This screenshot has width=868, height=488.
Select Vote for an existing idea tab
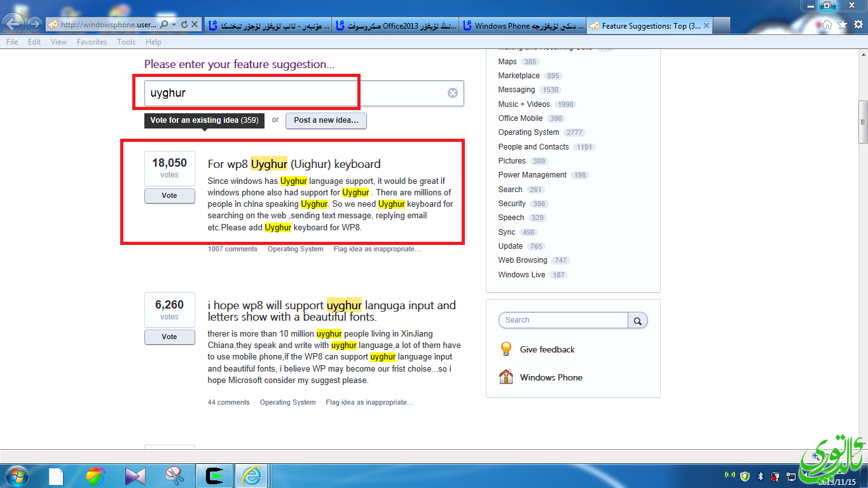click(x=204, y=120)
